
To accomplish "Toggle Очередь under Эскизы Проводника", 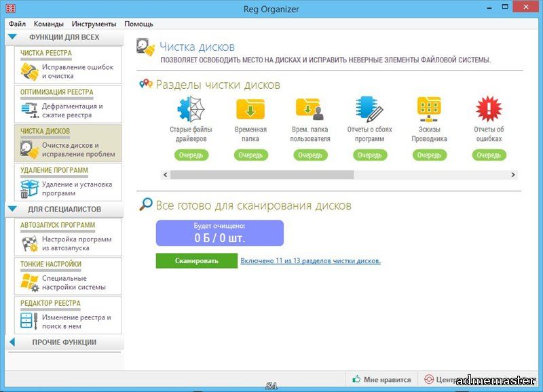I will pyautogui.click(x=429, y=155).
